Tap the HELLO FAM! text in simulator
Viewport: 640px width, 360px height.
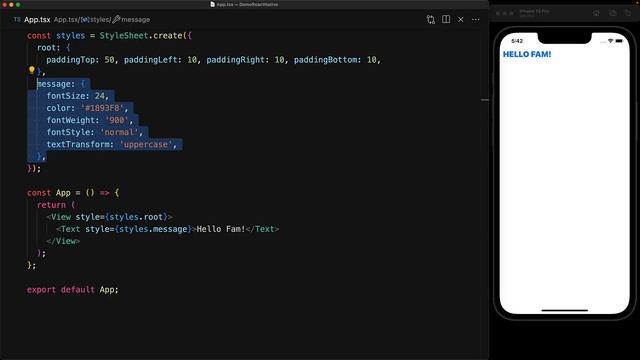coord(527,54)
